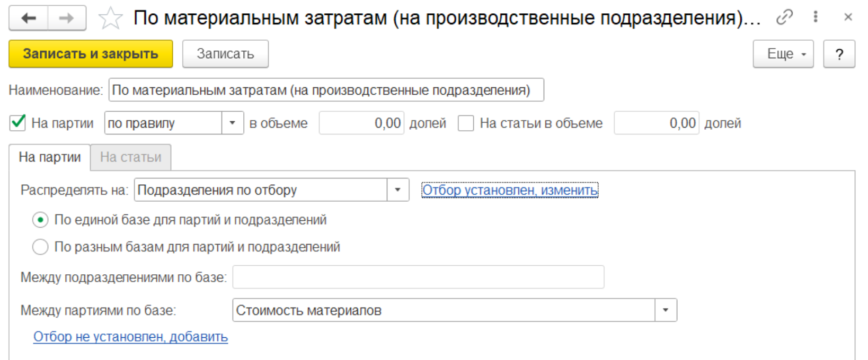Close the form with the X icon
Viewport: 868px width, 360px height.
[848, 17]
